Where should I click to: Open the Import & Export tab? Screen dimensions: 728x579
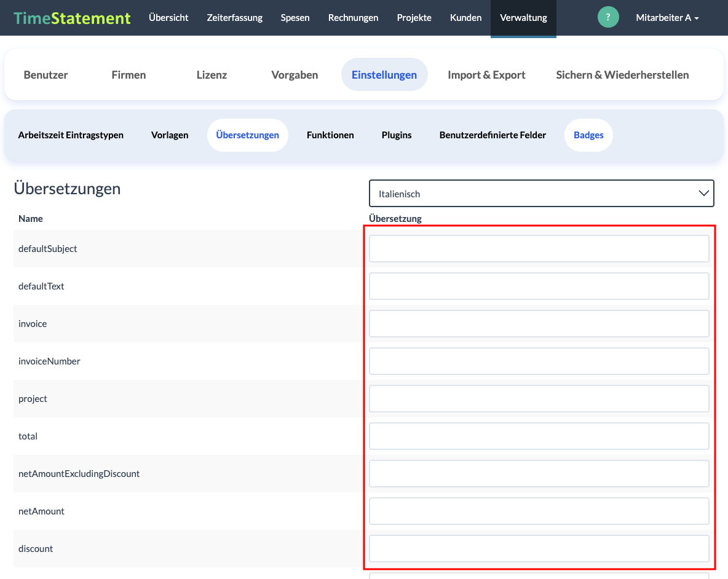tap(486, 75)
